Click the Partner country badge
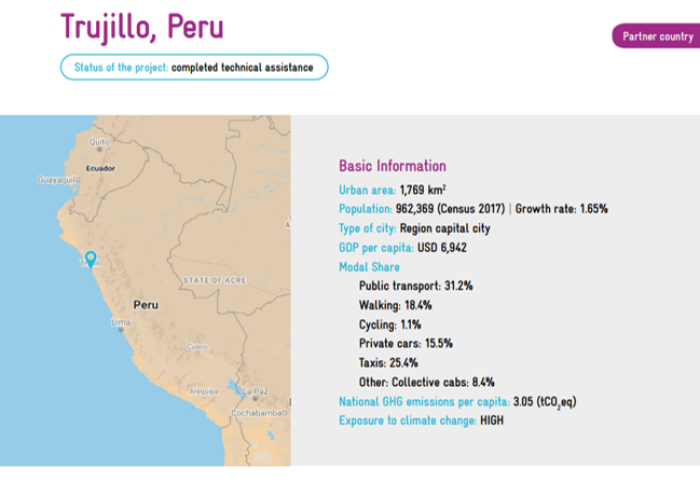 (656, 36)
